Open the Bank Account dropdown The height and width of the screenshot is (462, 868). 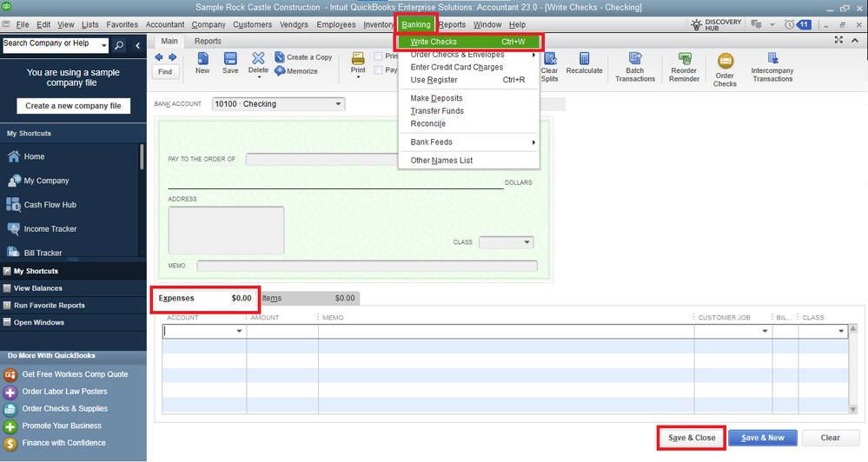[338, 104]
